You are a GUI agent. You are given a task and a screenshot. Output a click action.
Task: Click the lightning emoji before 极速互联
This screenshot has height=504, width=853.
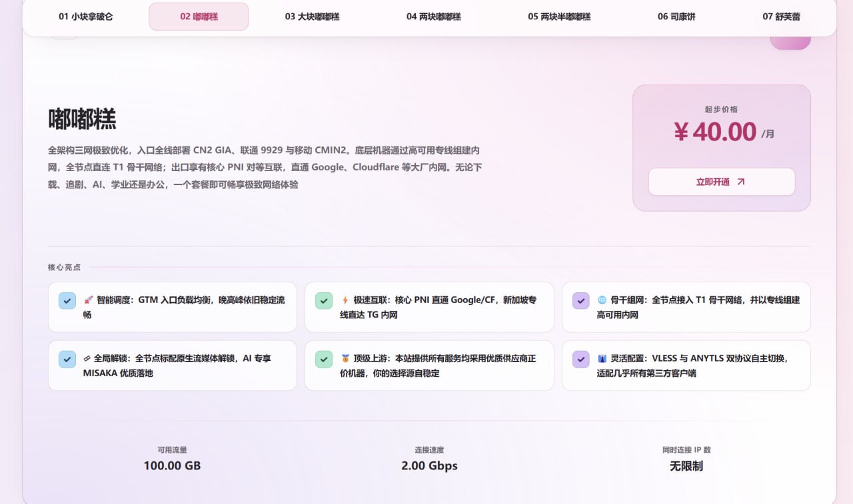[x=345, y=300]
